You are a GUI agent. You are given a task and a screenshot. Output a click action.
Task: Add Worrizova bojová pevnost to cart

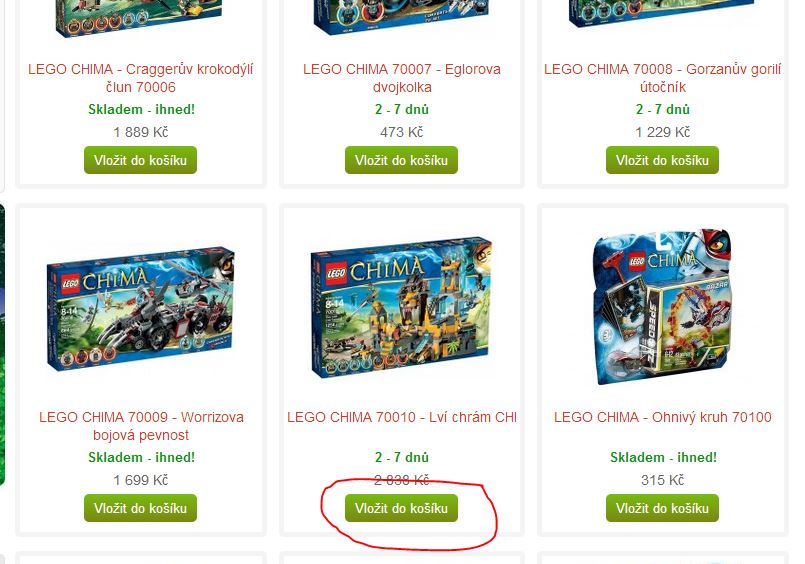click(140, 508)
